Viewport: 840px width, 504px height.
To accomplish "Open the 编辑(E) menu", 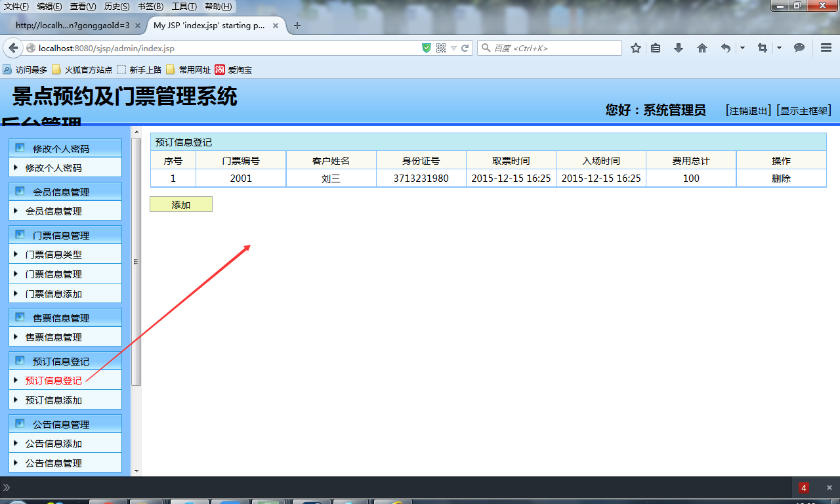I will click(x=49, y=7).
